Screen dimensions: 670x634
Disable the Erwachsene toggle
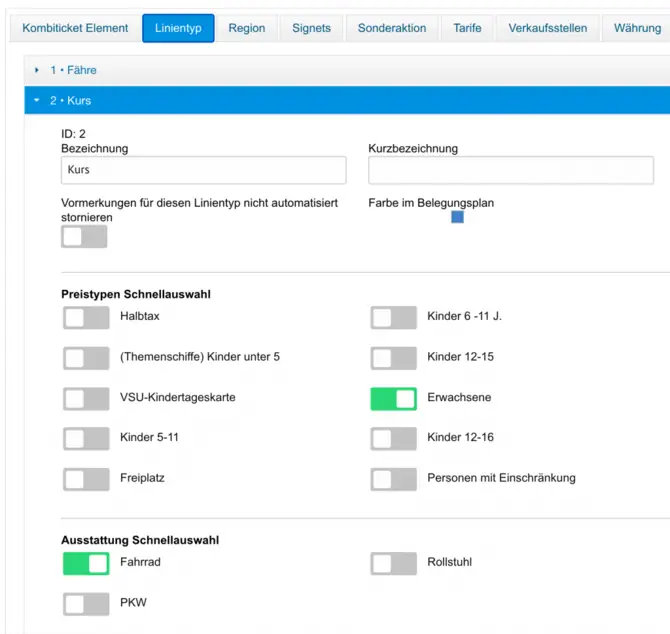[x=393, y=399]
